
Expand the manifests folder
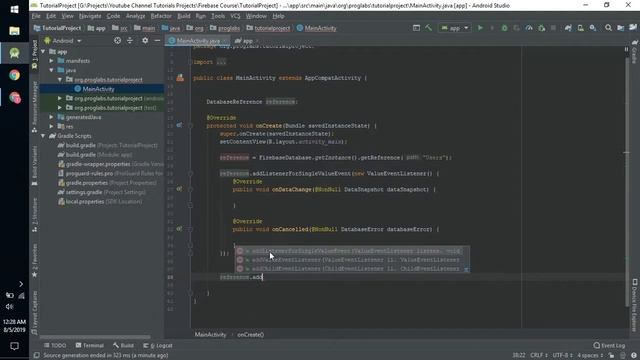52,61
